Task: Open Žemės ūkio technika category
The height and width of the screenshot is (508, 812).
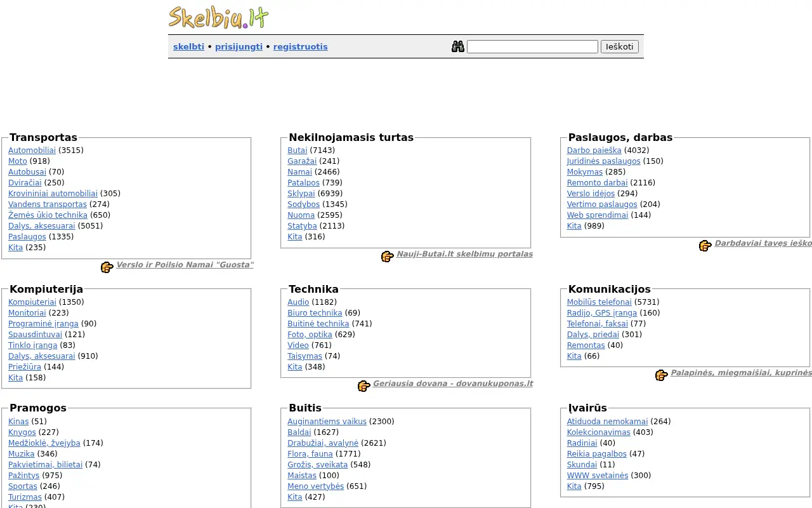Action: 48,215
